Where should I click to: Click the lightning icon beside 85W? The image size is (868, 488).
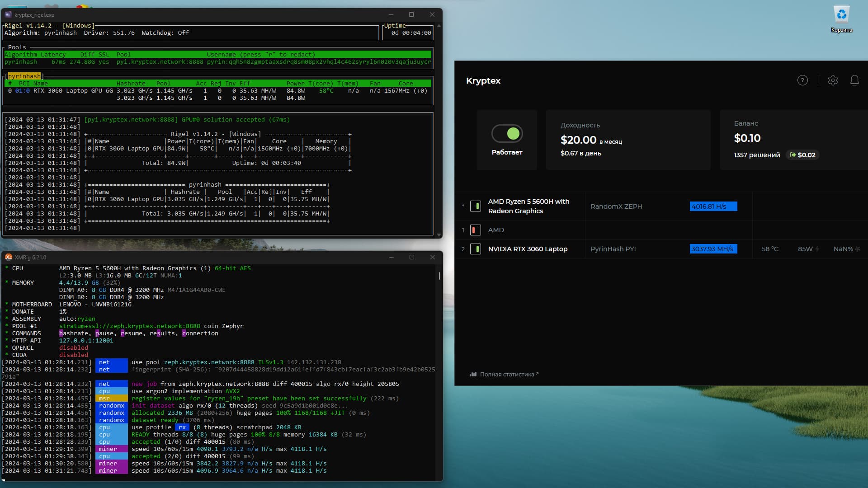pos(817,249)
